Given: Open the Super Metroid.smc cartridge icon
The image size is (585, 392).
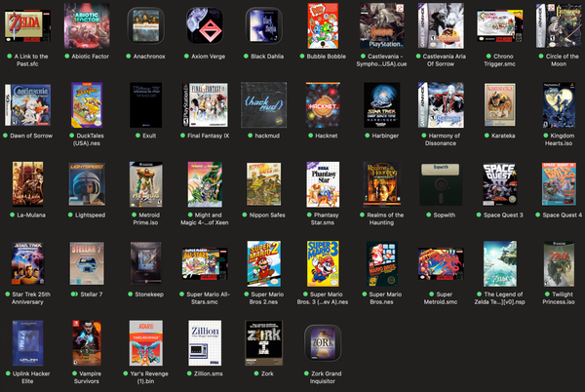Looking at the screenshot, I should coord(441,263).
